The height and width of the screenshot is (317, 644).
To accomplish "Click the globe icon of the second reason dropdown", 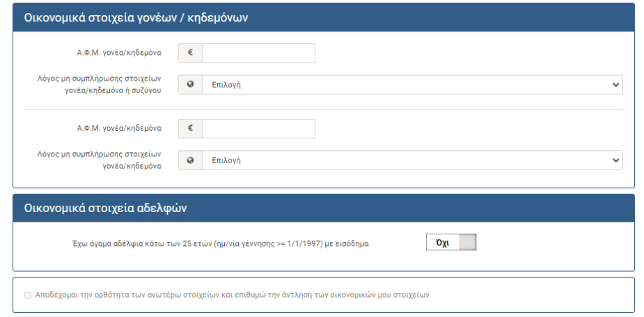I will pos(190,161).
